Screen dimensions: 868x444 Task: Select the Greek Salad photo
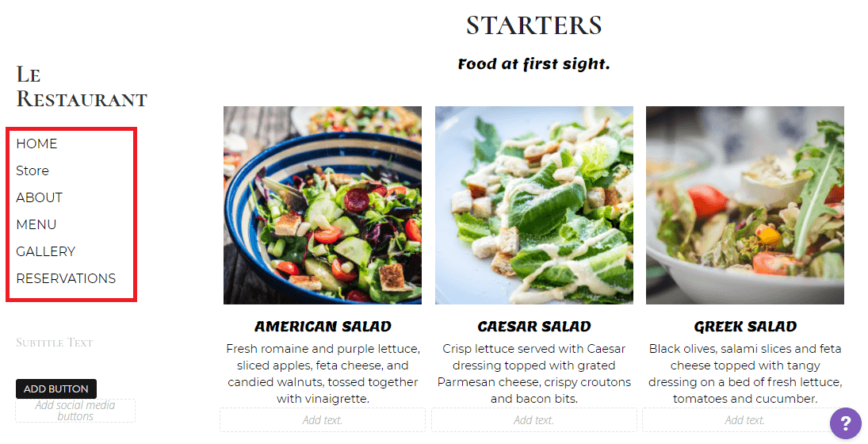pos(745,205)
